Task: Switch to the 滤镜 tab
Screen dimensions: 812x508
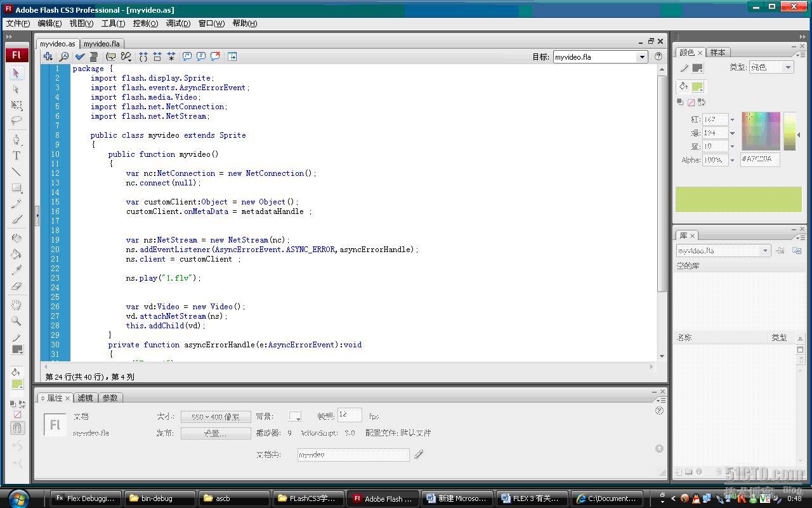Action: tap(85, 398)
